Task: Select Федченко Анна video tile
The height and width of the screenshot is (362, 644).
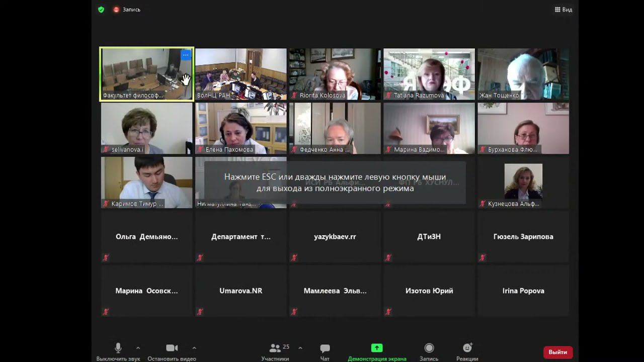Action: click(x=335, y=128)
